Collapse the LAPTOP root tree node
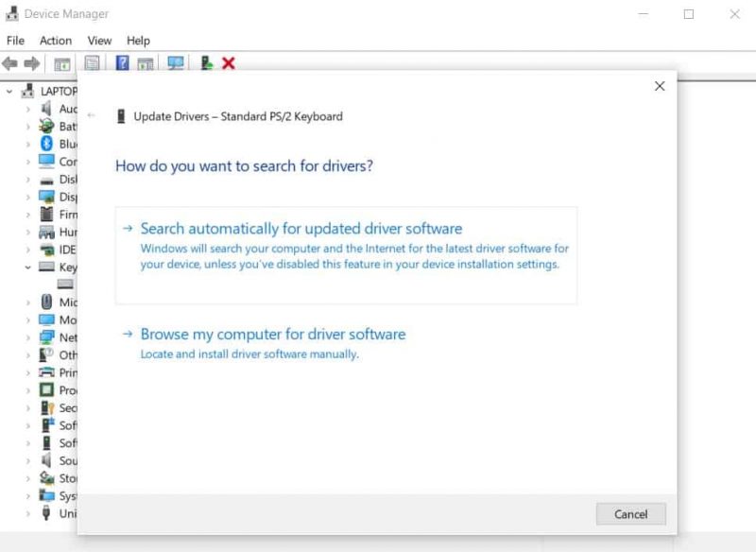This screenshot has width=756, height=552. pos(8,91)
